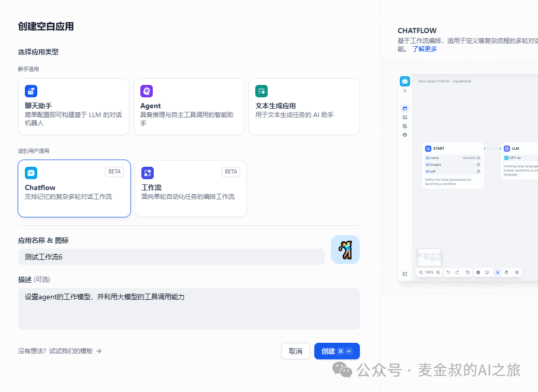Click the arrow icon beside the template link
538x392 pixels.
click(99, 351)
